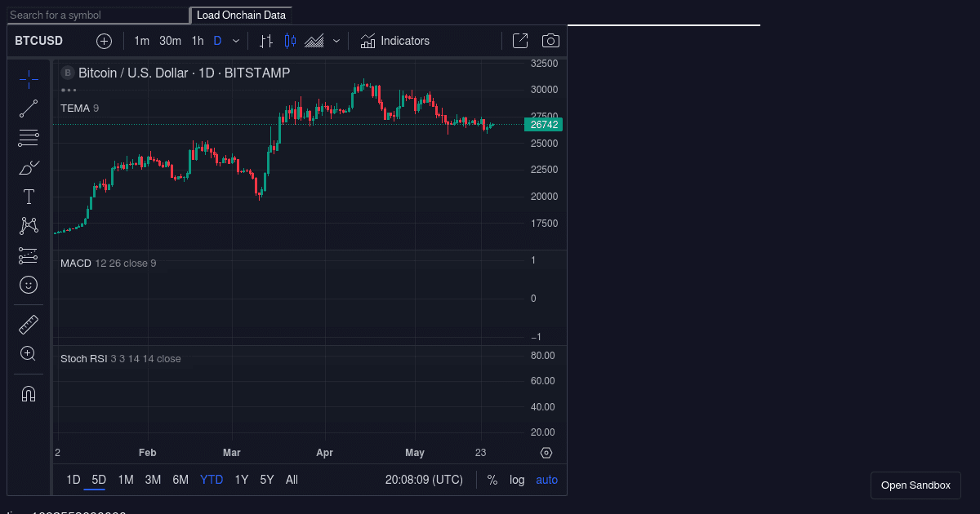Expand the interval dropdown next to D
The height and width of the screenshot is (514, 980).
click(235, 40)
